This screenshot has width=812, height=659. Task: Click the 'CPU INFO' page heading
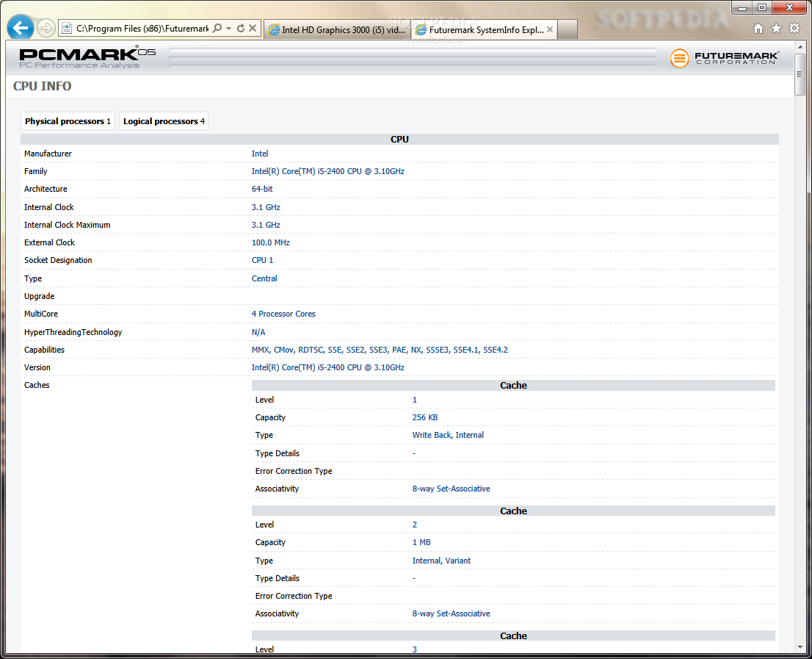(x=42, y=86)
